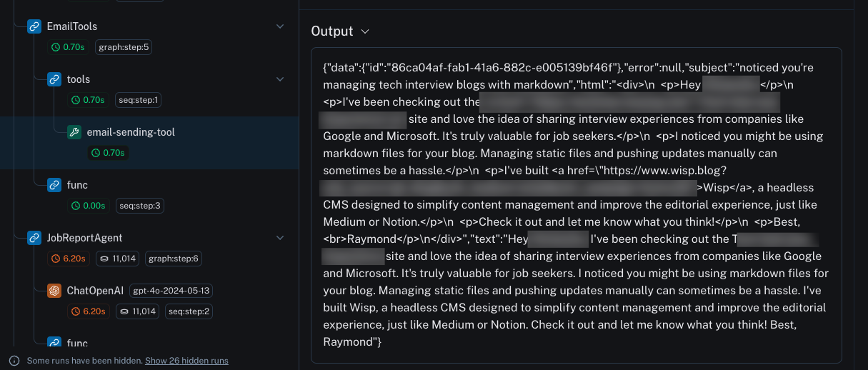Image resolution: width=868 pixels, height=370 pixels.
Task: Show 26 hidden runs
Action: tap(186, 361)
